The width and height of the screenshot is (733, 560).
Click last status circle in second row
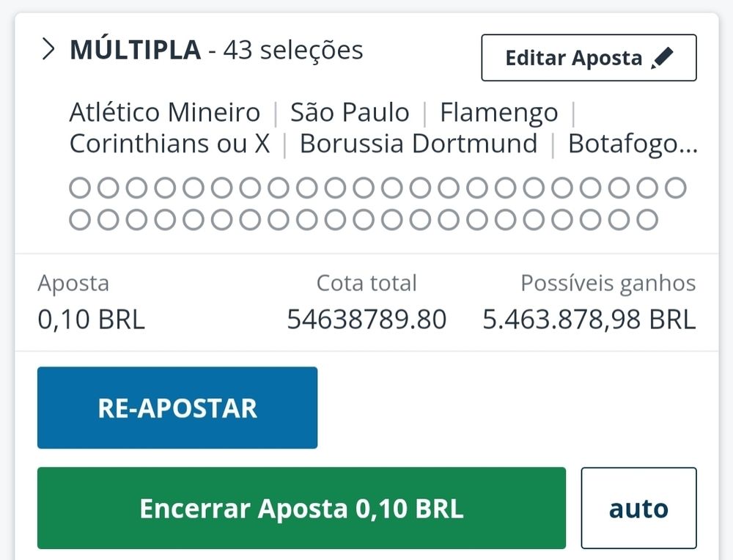click(x=647, y=220)
